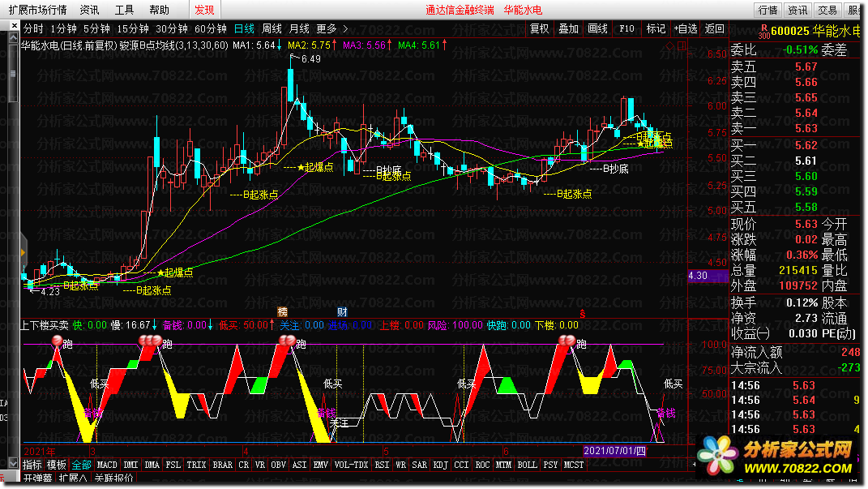The image size is (868, 489).
Task: Switch indicator to CR
Action: 244,465
